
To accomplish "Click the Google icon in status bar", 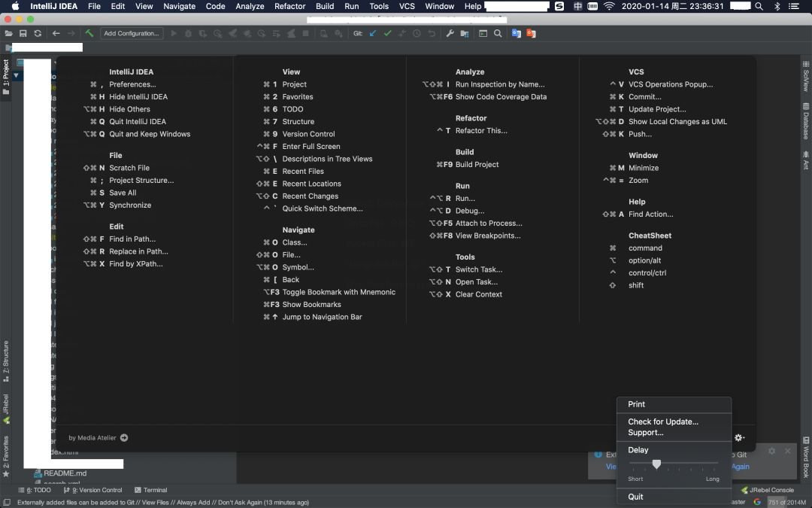I will coord(756,502).
